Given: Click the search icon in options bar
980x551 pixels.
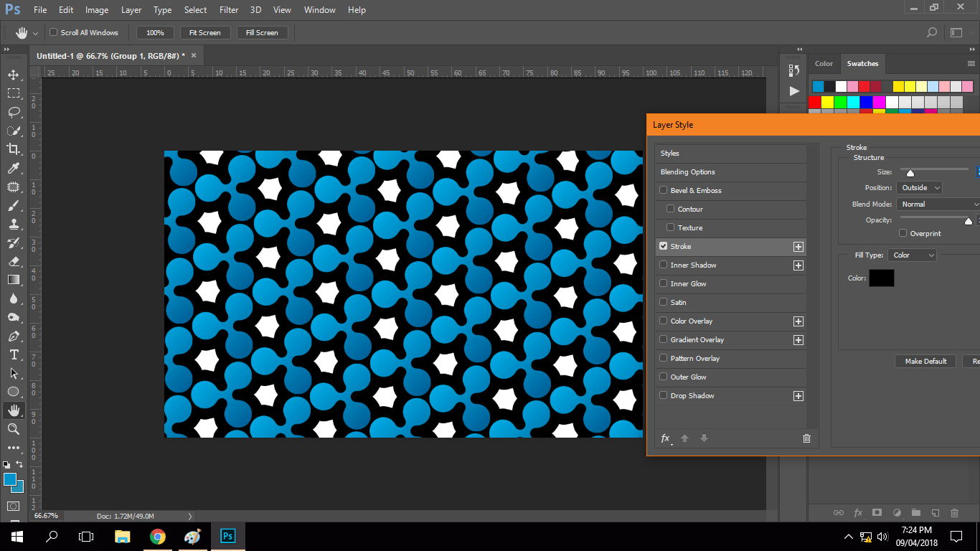Looking at the screenshot, I should (x=932, y=32).
